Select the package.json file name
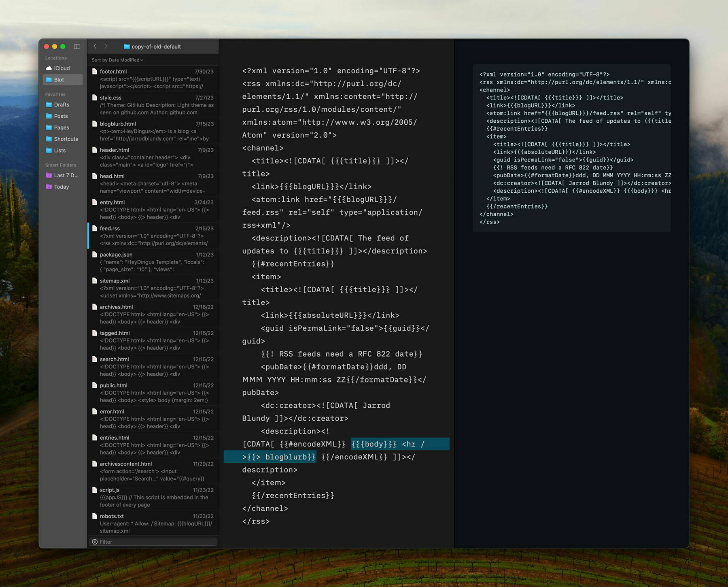The image size is (728, 587). click(116, 255)
